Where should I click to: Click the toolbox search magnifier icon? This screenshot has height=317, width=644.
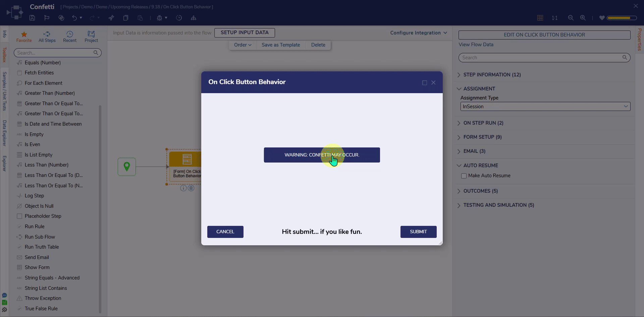pos(96,53)
